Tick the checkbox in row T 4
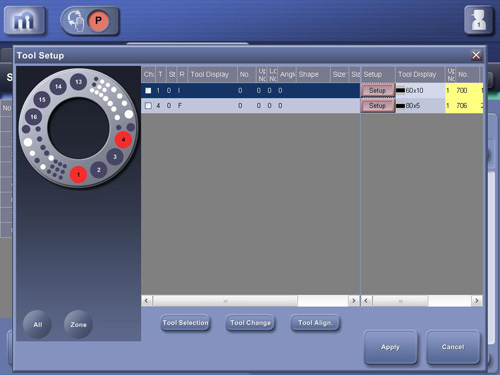Image resolution: width=500 pixels, height=375 pixels. (148, 106)
